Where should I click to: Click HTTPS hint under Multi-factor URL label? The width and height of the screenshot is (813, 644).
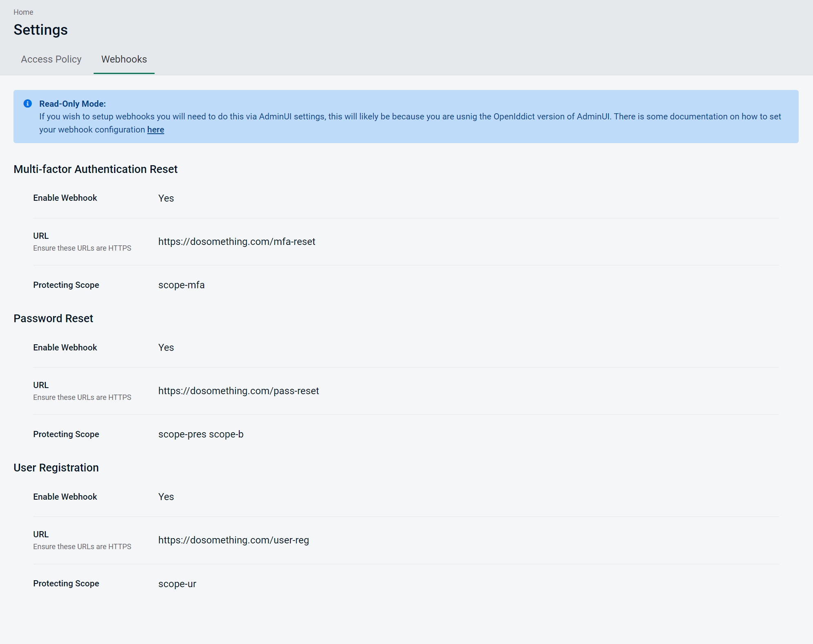[82, 248]
